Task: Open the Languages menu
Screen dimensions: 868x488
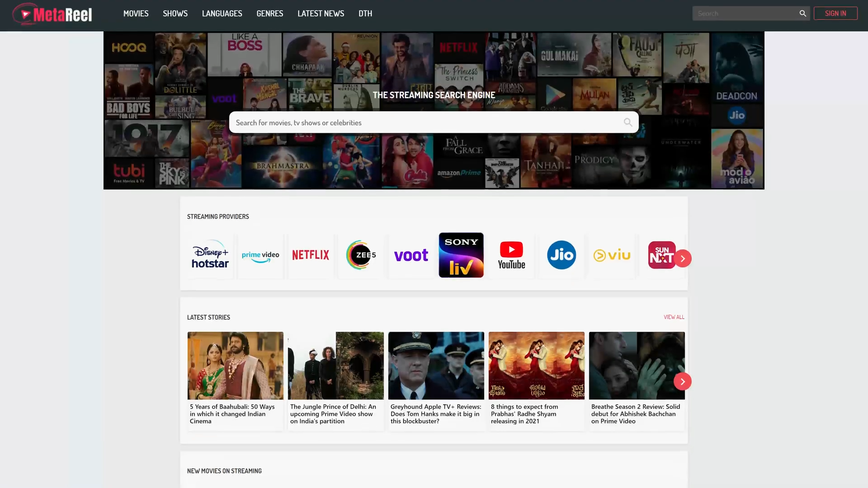Action: coord(222,14)
